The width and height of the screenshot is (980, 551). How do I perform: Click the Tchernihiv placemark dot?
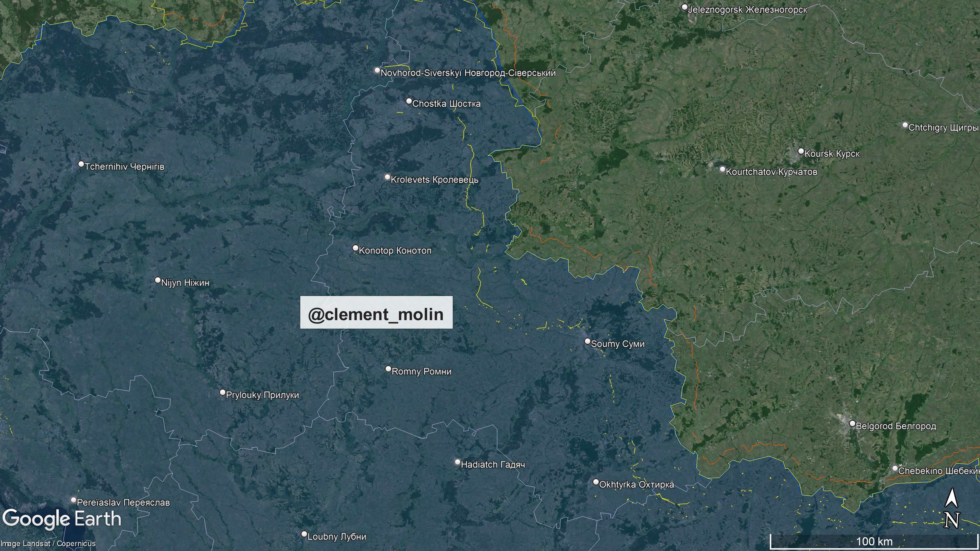(81, 164)
